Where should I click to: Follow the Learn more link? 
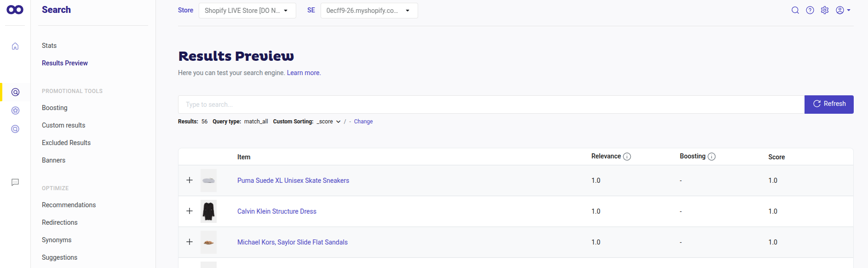click(x=303, y=73)
